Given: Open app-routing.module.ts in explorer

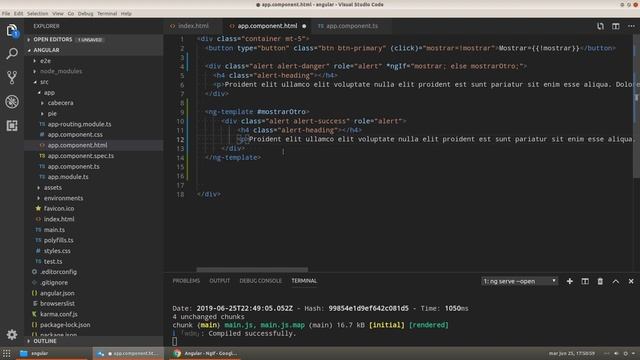Looking at the screenshot, I should click(79, 124).
